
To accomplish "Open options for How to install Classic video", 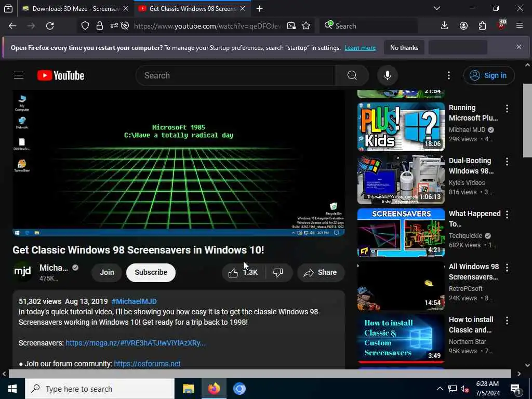I will tap(507, 320).
